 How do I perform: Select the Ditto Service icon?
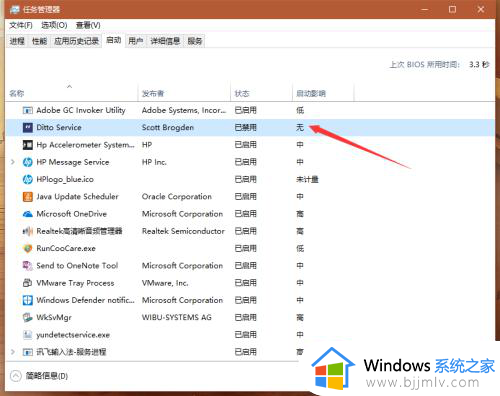tap(27, 128)
